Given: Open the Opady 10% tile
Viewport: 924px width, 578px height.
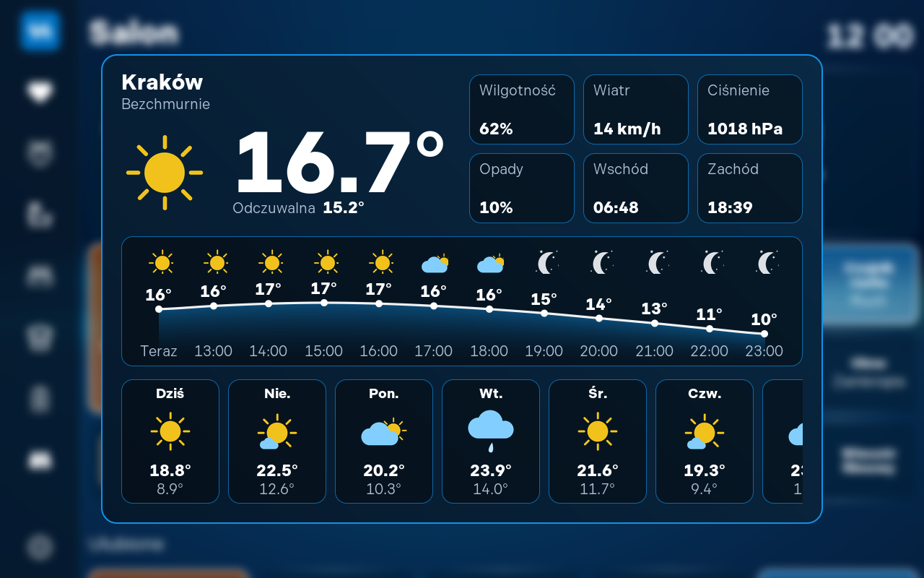Looking at the screenshot, I should 522,188.
